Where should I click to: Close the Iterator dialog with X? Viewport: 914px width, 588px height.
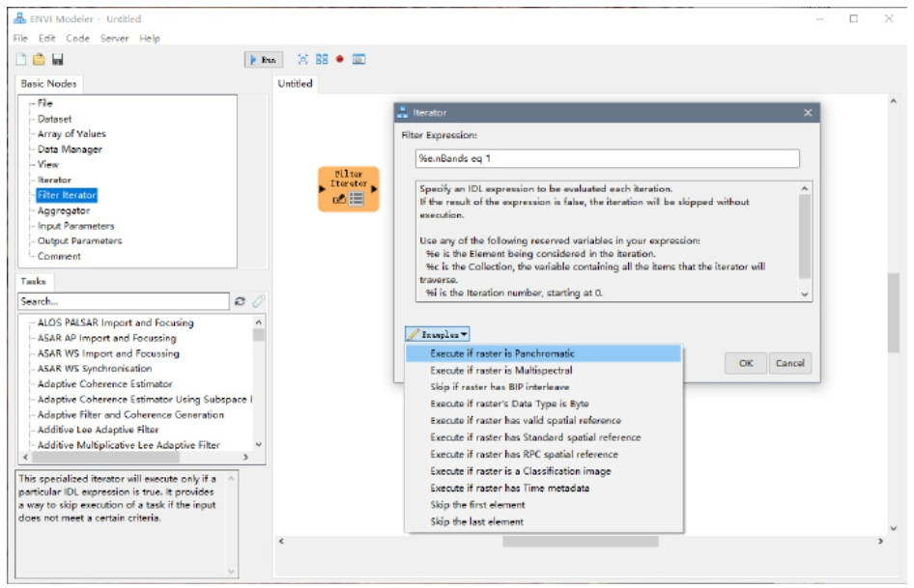(808, 112)
